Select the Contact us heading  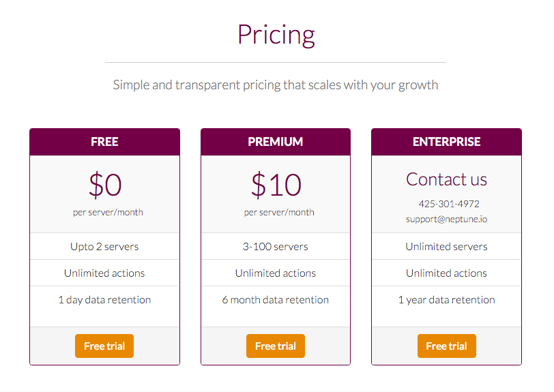(x=446, y=179)
